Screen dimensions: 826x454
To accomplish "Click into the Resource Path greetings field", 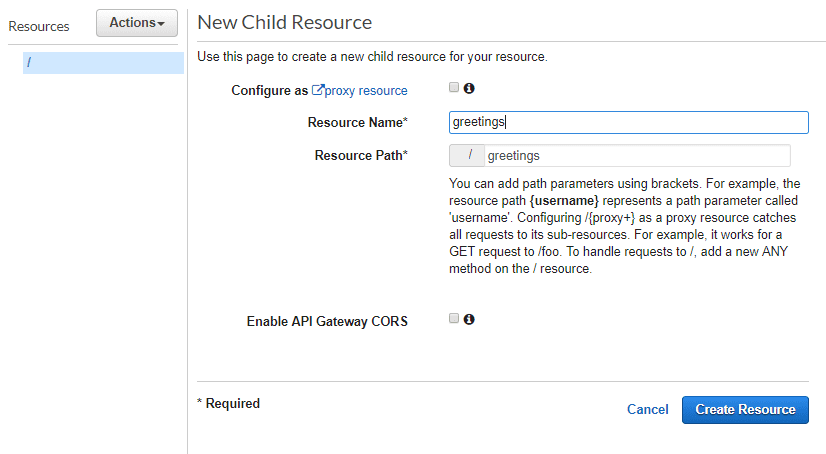I will click(637, 155).
